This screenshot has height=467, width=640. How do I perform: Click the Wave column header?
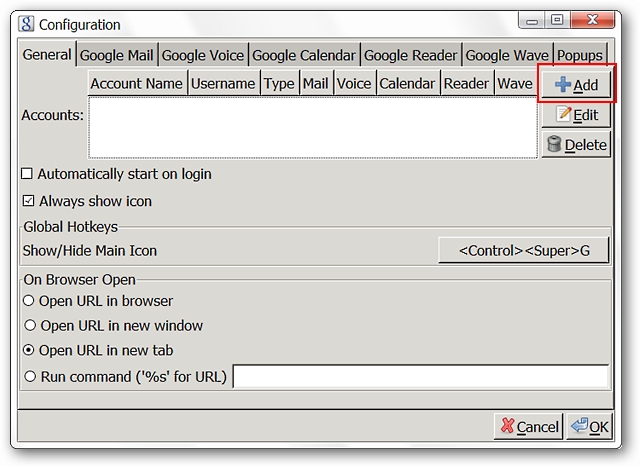point(516,83)
